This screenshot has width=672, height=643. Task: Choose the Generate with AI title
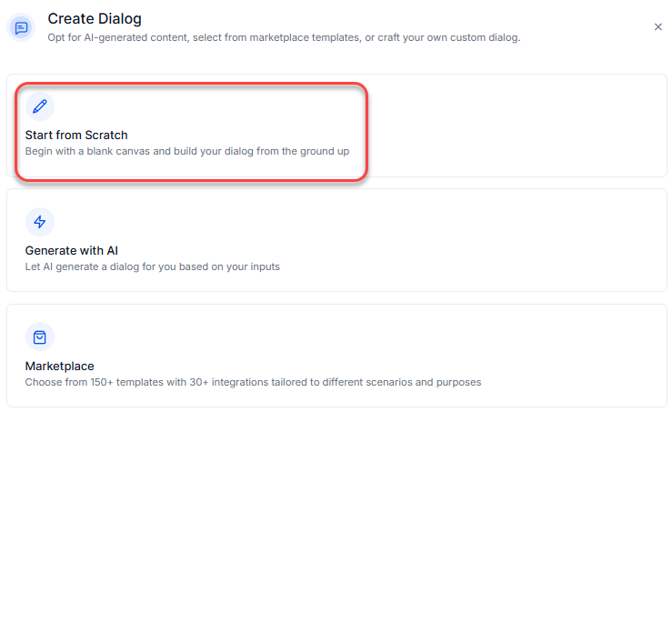(x=72, y=251)
